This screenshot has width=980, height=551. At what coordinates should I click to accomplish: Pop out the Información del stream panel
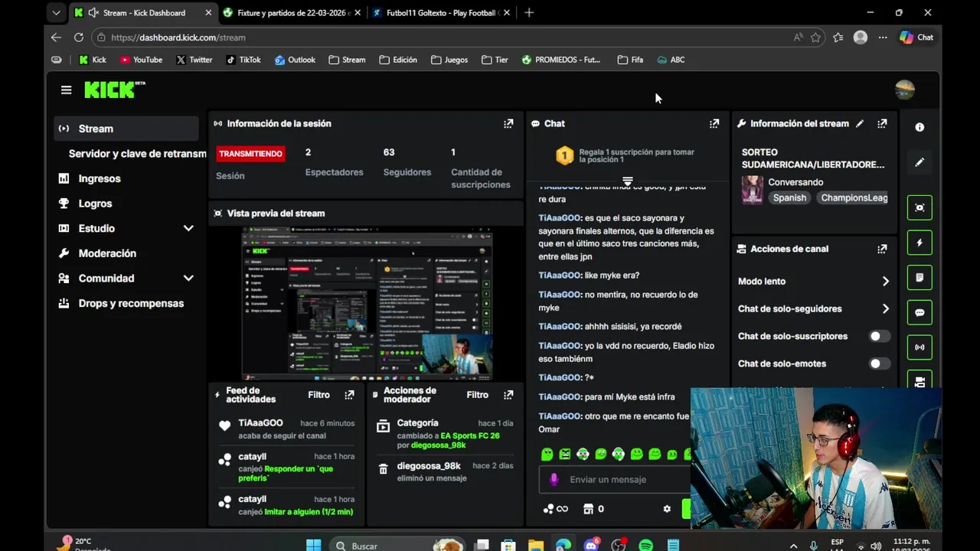[x=882, y=123]
